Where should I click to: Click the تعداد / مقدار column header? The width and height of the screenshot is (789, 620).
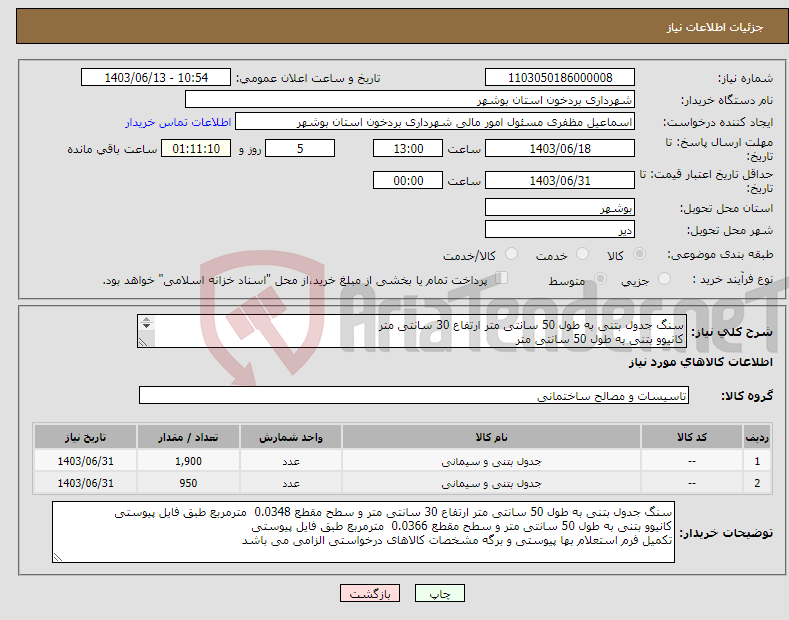[188, 437]
